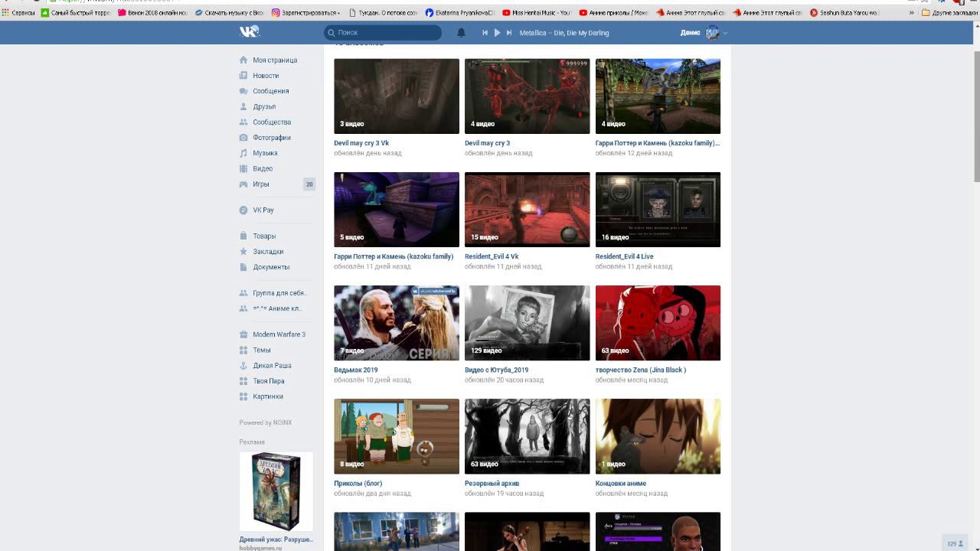Image resolution: width=980 pixels, height=551 pixels.
Task: Open the Devil may cry 3 Vk album thumbnail
Action: [397, 96]
